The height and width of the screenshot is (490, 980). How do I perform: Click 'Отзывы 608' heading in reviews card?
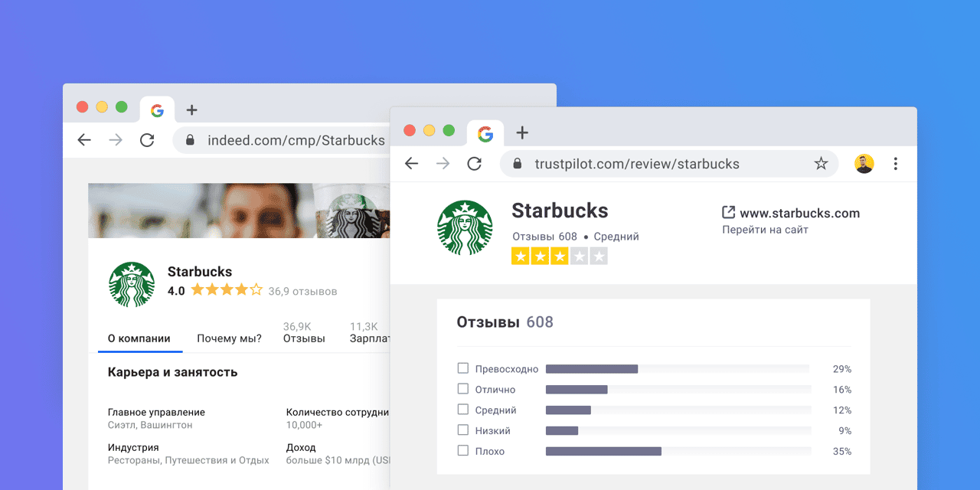(x=505, y=322)
